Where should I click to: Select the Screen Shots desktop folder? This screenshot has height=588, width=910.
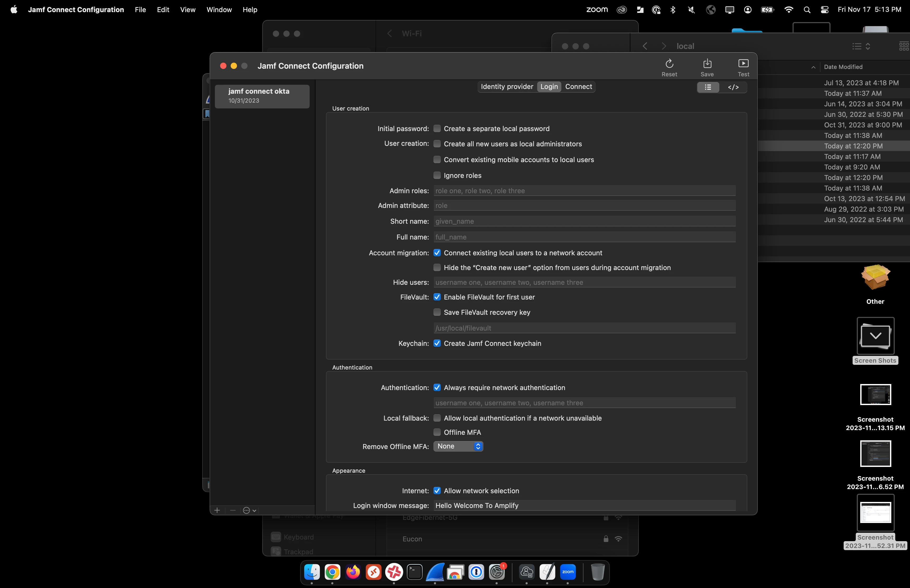coord(875,341)
